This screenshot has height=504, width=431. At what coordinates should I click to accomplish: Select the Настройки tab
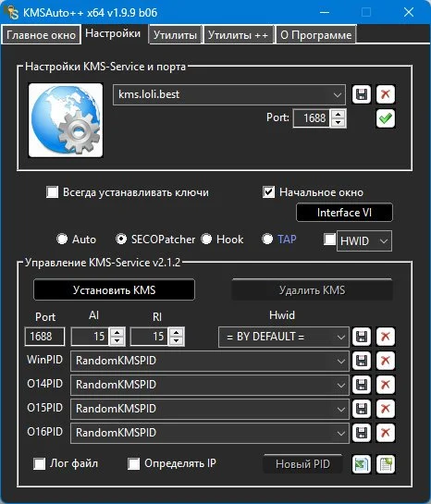[x=113, y=33]
